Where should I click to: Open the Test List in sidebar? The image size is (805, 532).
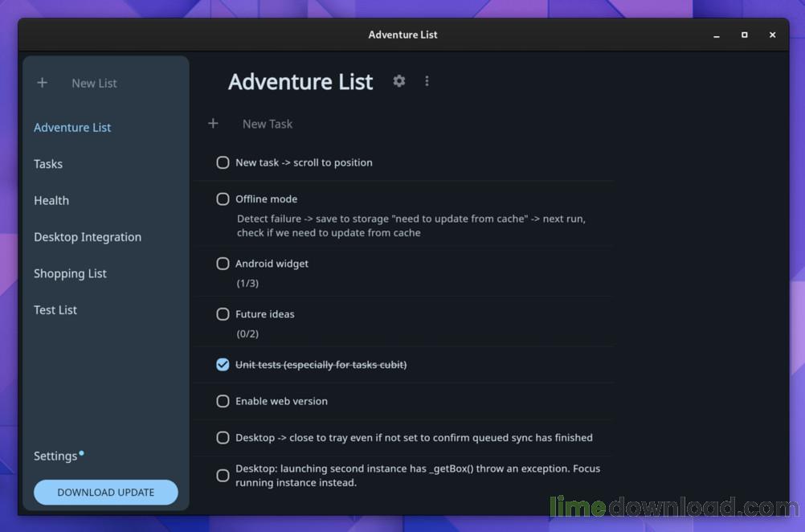55,310
